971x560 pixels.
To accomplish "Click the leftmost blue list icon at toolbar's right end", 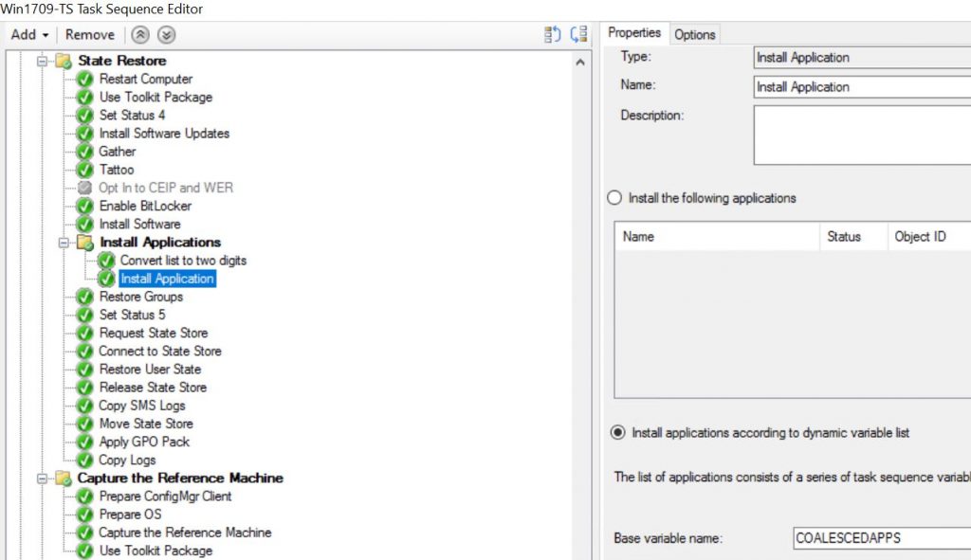I will [553, 32].
